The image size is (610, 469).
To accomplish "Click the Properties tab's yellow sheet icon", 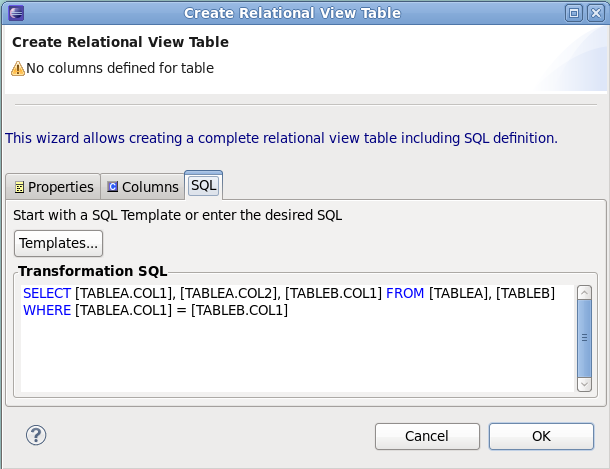I will point(19,187).
